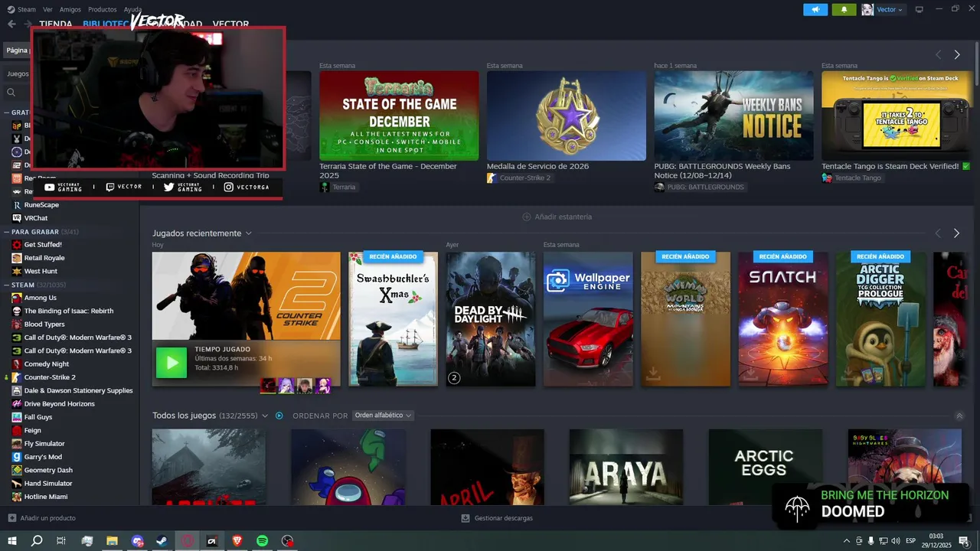The image size is (980, 551).
Task: Open Tentacle Tango Steam Deck Verified news
Action: tap(897, 116)
